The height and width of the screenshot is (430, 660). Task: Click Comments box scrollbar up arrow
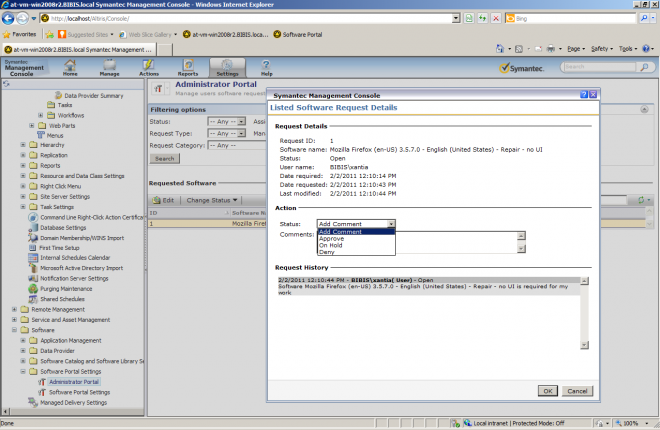521,236
